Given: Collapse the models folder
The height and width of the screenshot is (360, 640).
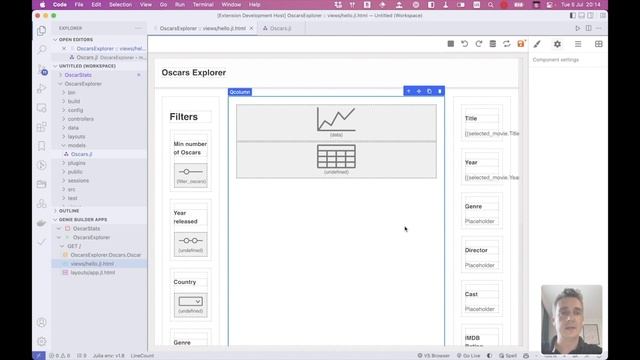Looking at the screenshot, I should coord(77,145).
